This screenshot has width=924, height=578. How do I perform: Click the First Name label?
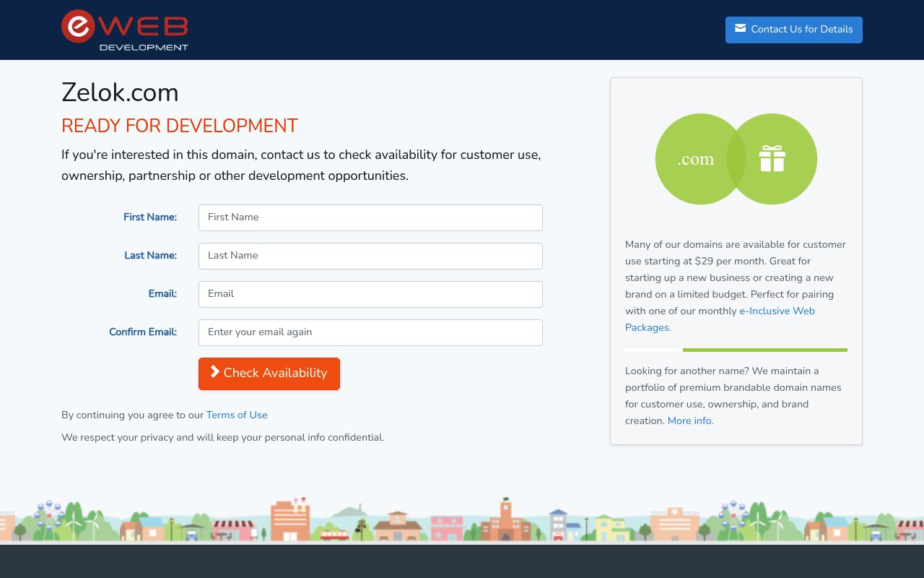150,217
